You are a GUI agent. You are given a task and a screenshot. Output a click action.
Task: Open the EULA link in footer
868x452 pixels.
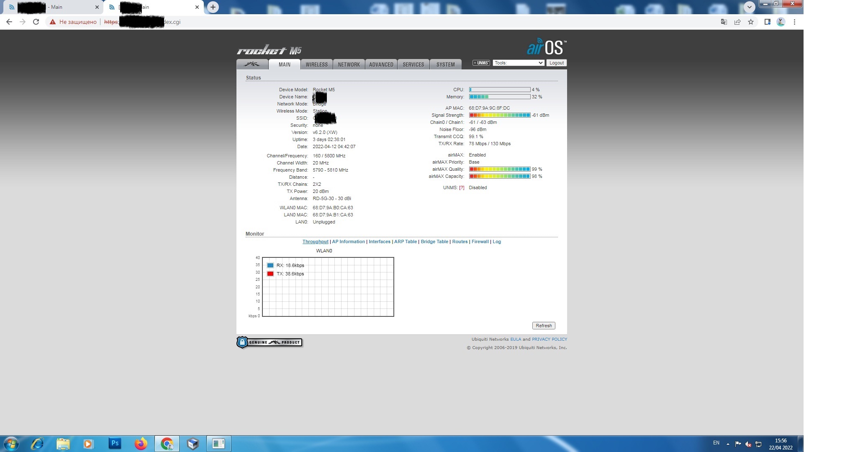[516, 339]
